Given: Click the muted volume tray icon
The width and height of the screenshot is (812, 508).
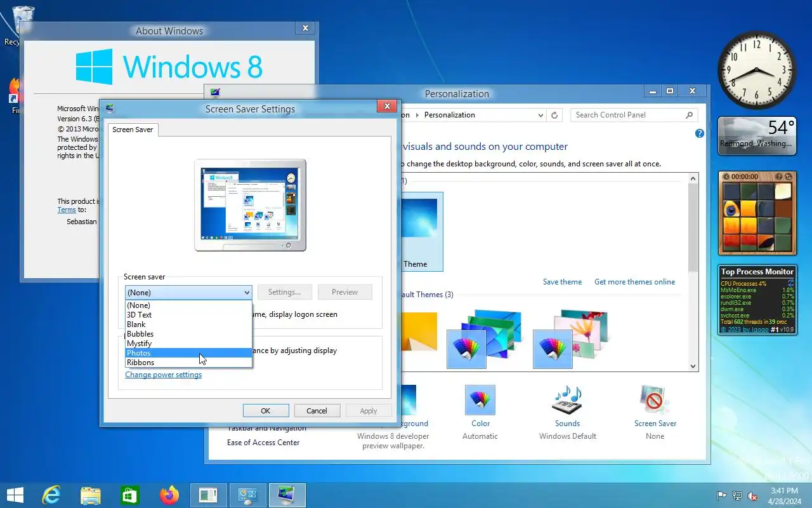Looking at the screenshot, I should click(x=752, y=496).
